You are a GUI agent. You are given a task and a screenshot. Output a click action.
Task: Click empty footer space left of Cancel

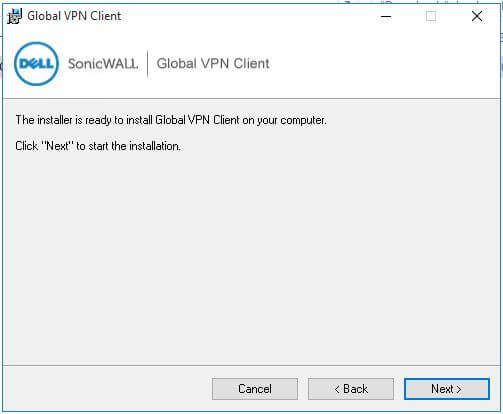[x=107, y=389]
